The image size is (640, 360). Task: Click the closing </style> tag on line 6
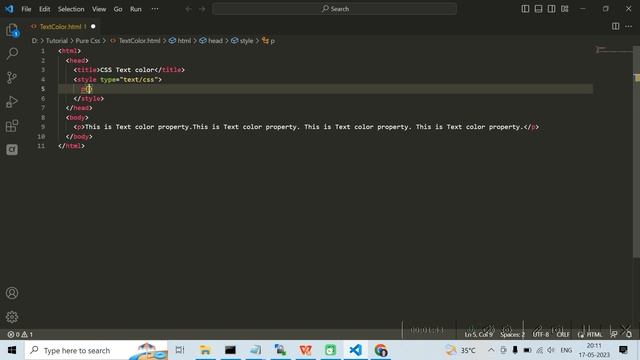coord(89,99)
